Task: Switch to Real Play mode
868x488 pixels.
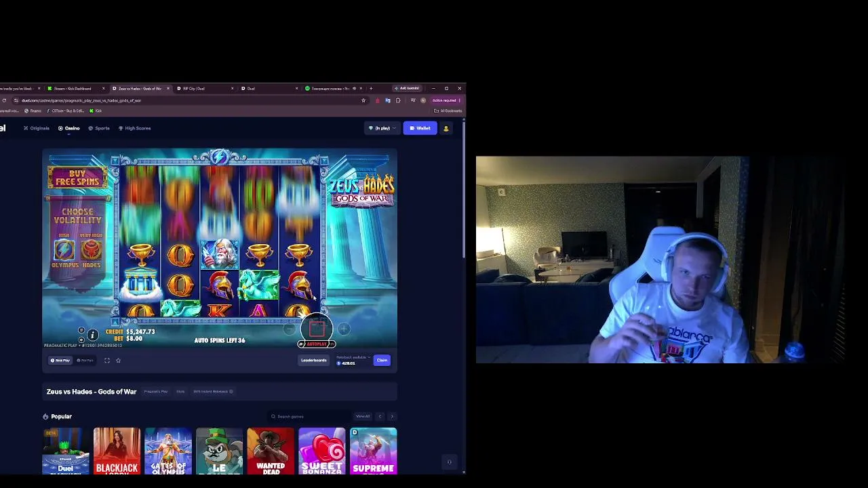Action: point(60,361)
